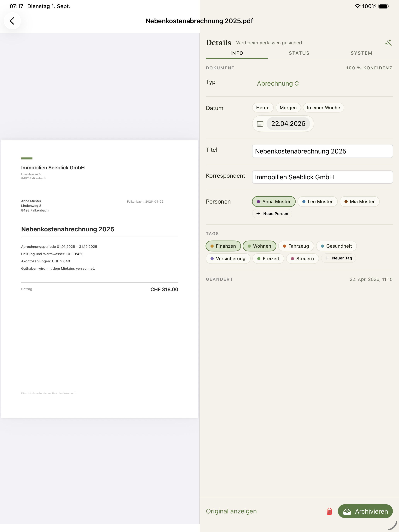This screenshot has height=532, width=399.
Task: Toggle the Wohnen tag
Action: [x=259, y=246]
